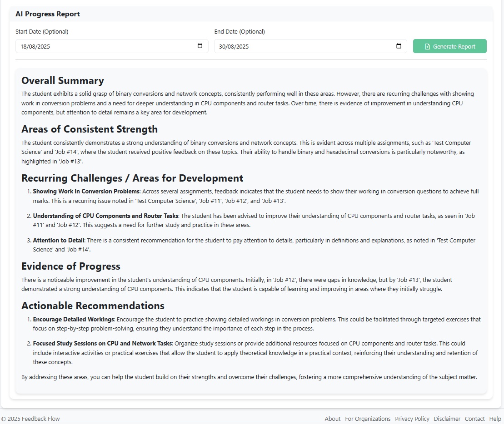Open the Start Date calendar picker icon
This screenshot has height=429, width=504.
pyautogui.click(x=200, y=45)
